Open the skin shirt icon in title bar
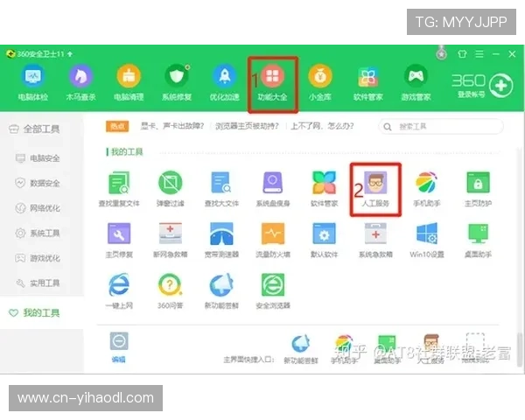The width and height of the screenshot is (525, 420). (462, 54)
